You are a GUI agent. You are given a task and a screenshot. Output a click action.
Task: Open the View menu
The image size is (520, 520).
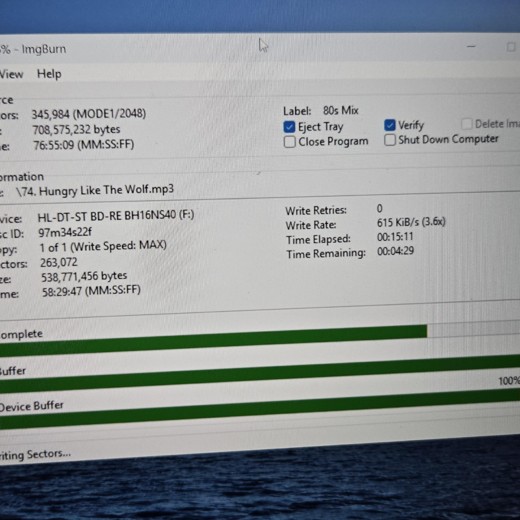coord(11,74)
